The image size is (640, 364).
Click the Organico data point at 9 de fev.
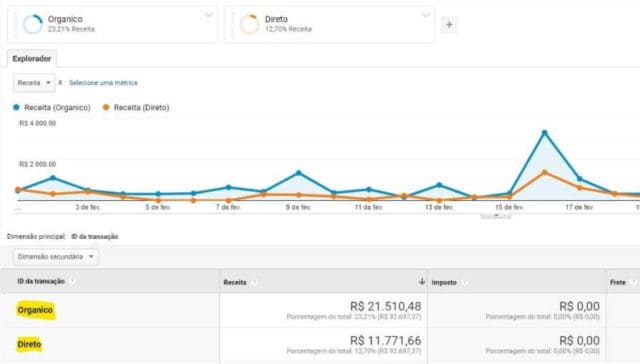click(x=299, y=173)
